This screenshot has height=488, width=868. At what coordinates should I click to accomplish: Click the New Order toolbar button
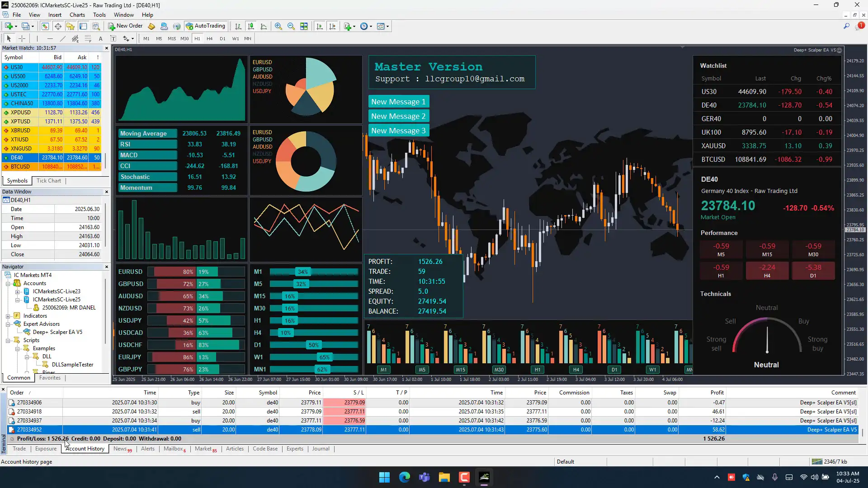125,26
